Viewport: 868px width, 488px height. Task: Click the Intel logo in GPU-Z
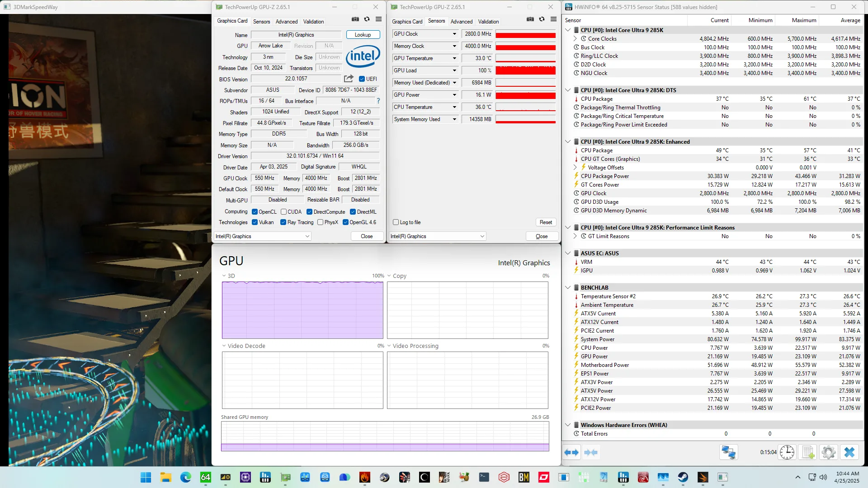(363, 56)
